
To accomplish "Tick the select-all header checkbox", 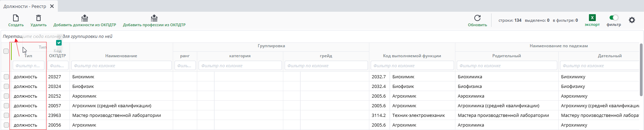I will click(6, 51).
